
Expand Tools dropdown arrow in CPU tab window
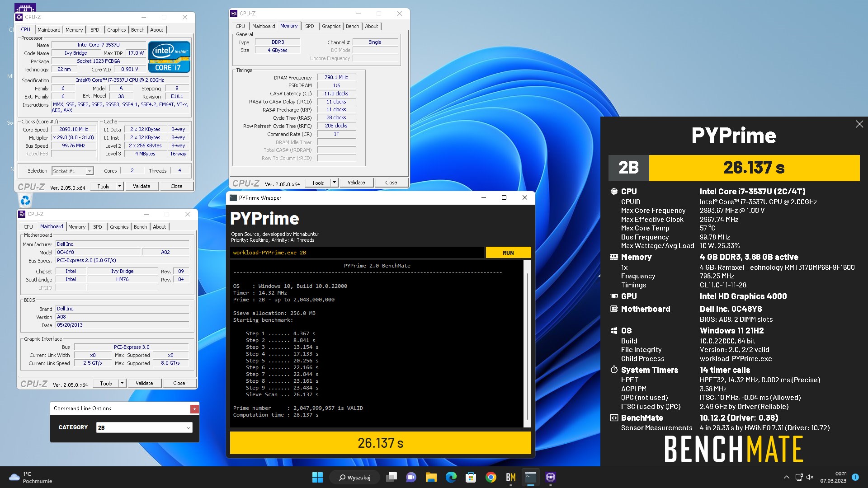[x=119, y=186]
